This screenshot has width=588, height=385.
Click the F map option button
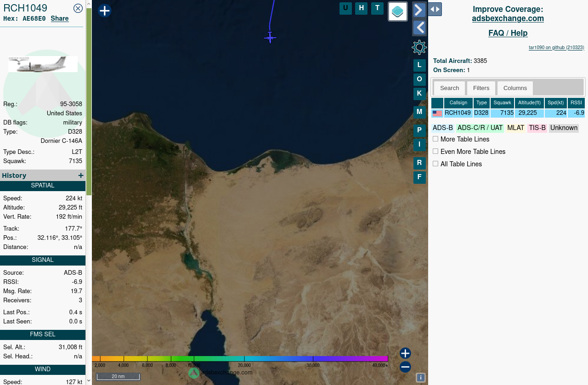tap(419, 177)
